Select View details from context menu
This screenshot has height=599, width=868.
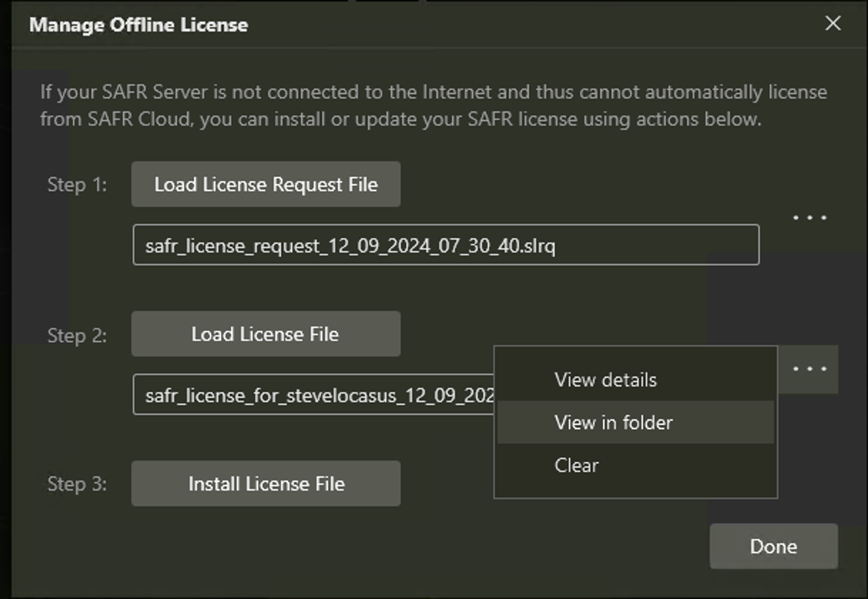605,379
